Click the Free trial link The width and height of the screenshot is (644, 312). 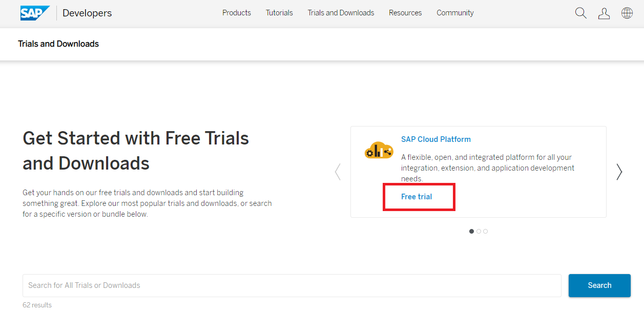417,196
